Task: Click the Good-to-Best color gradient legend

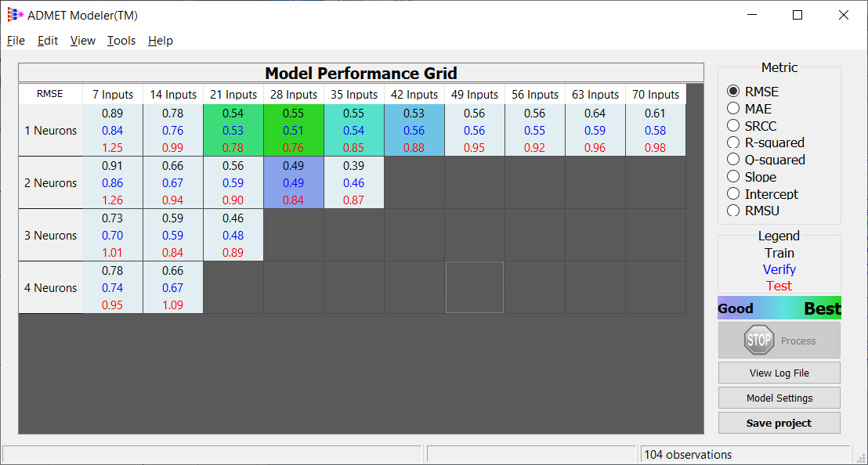Action: (x=779, y=308)
